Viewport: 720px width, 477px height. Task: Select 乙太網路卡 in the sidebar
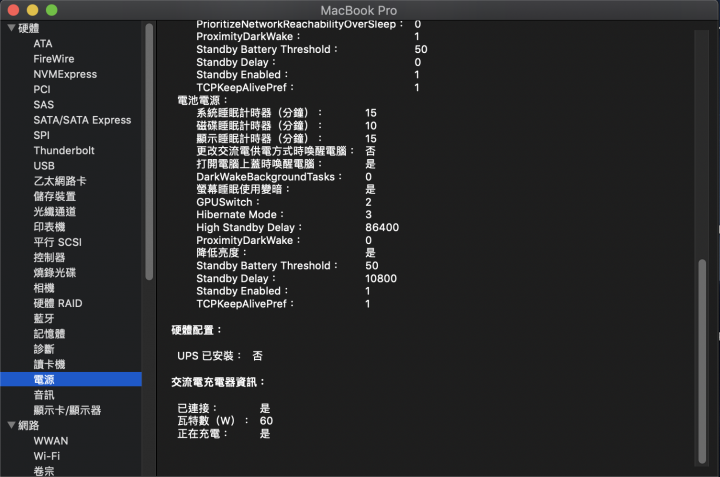pos(60,181)
